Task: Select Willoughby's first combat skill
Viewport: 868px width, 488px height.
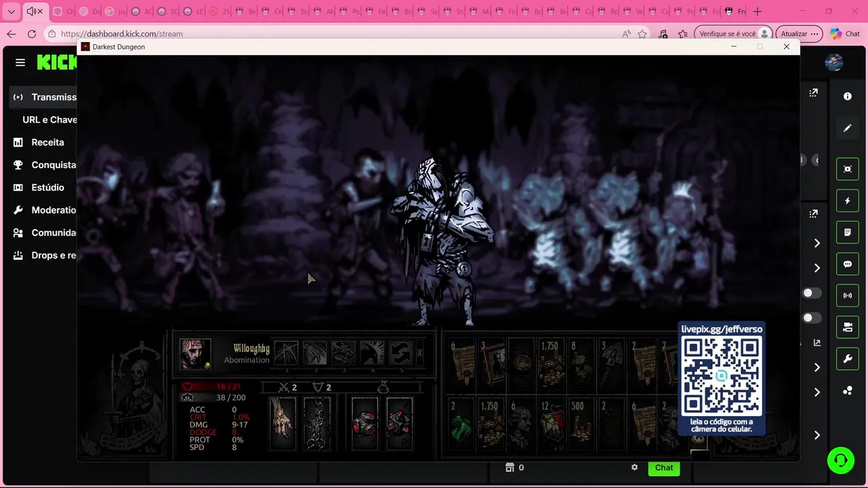Action: (x=286, y=353)
